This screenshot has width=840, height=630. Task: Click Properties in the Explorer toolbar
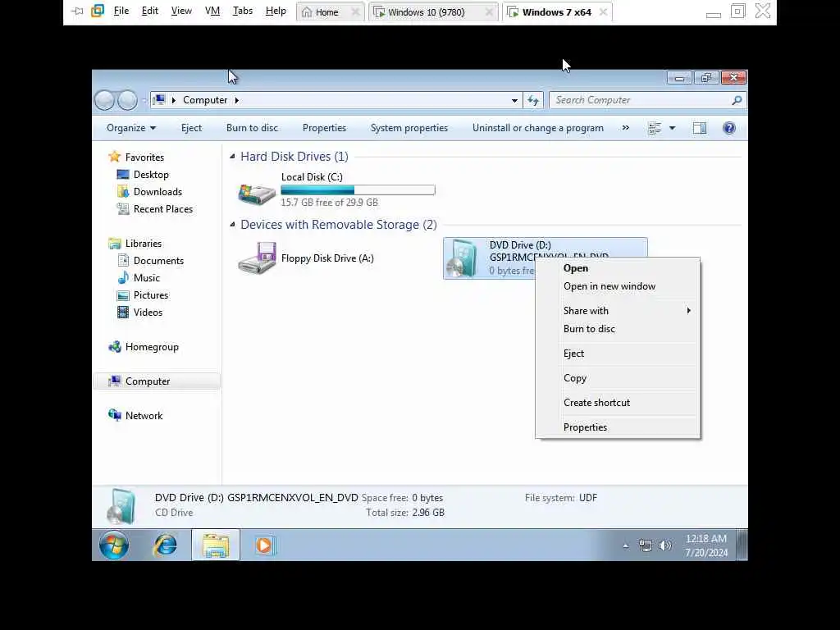pyautogui.click(x=324, y=128)
